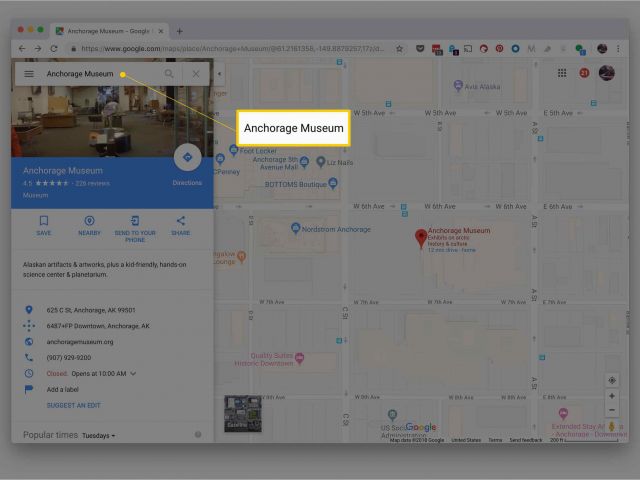
Task: Open the Google Maps hamburger menu
Action: tap(29, 74)
